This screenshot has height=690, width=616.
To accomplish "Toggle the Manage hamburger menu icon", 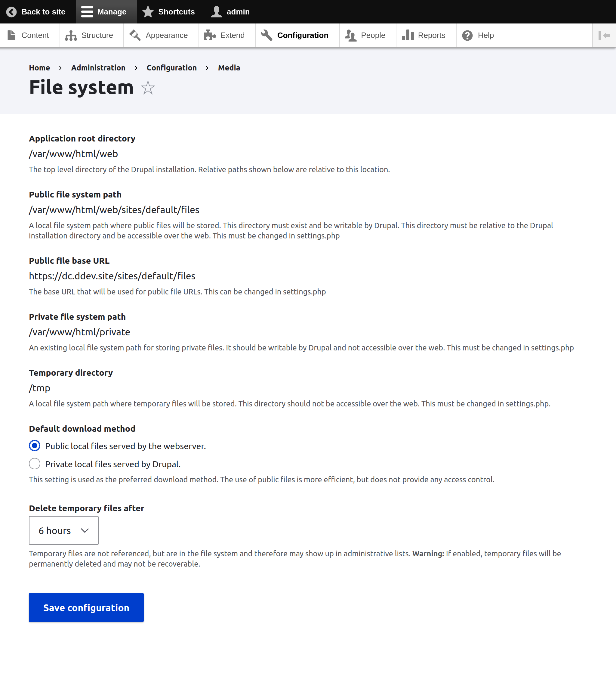I will click(x=87, y=12).
